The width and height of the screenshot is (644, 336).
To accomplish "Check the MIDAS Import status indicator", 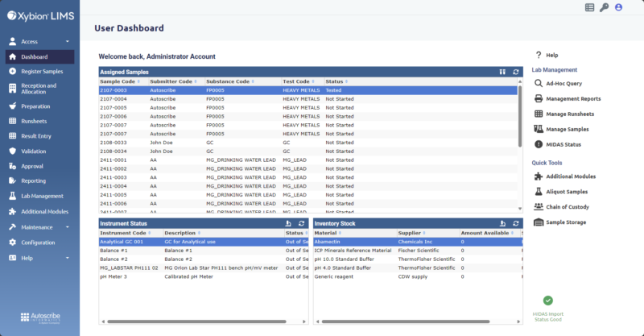I will (x=547, y=301).
